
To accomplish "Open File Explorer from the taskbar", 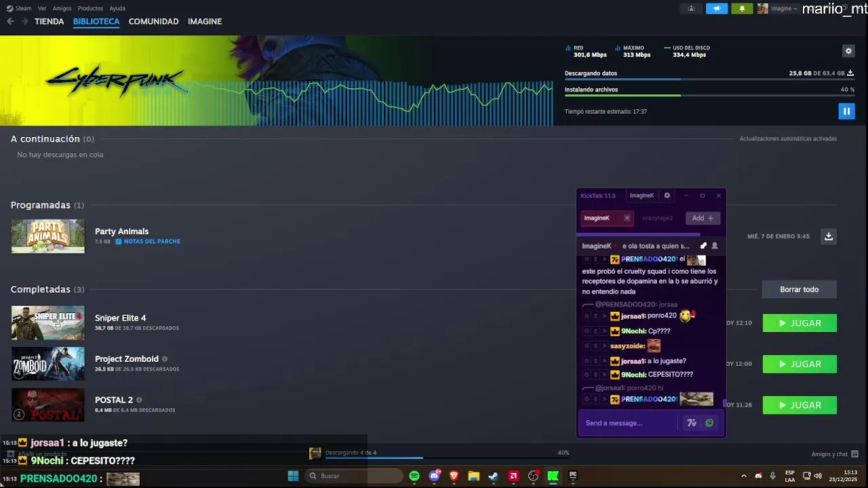I will (474, 476).
